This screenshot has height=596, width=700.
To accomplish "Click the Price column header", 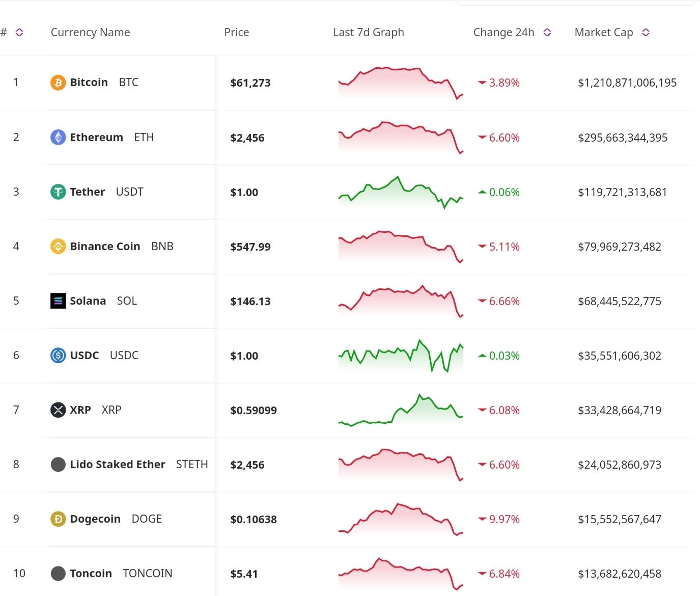I will pos(237,33).
